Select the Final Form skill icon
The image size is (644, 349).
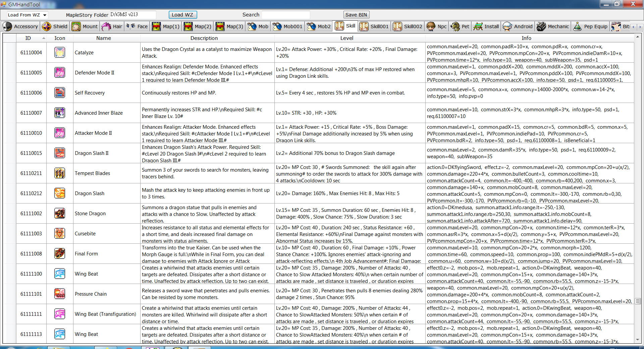pyautogui.click(x=60, y=253)
